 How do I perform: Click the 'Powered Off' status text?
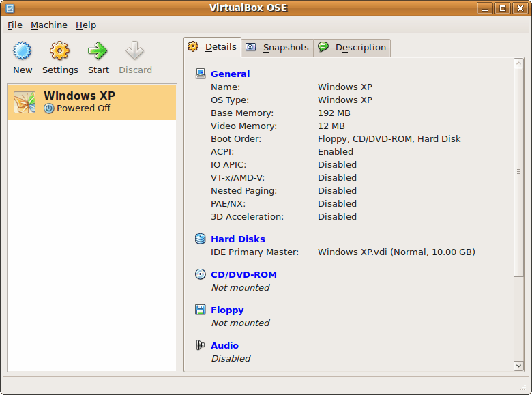point(83,108)
